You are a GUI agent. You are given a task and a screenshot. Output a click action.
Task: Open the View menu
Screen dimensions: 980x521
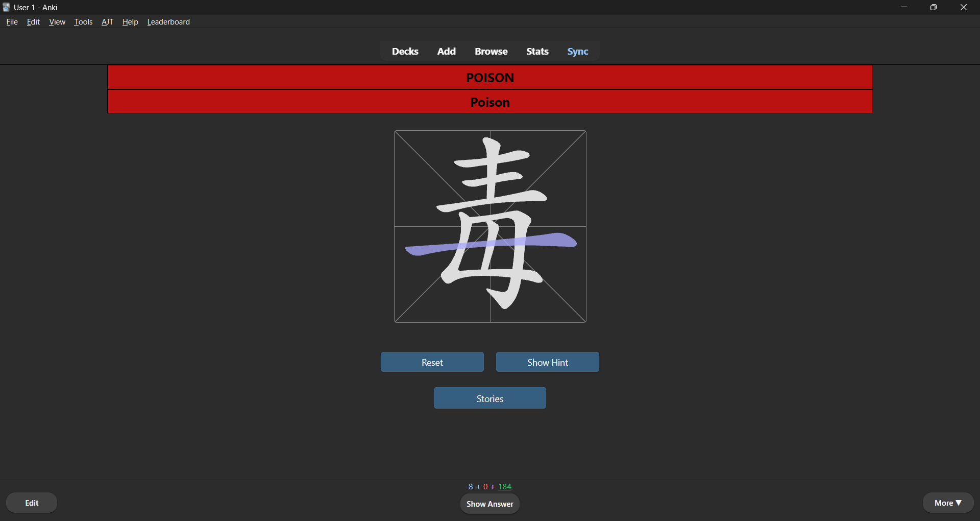pyautogui.click(x=57, y=22)
